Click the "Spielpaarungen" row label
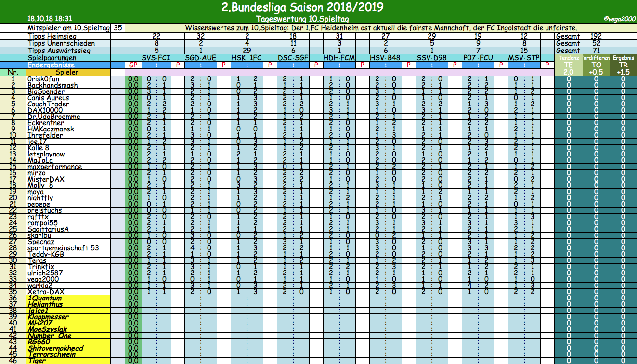 click(68, 58)
